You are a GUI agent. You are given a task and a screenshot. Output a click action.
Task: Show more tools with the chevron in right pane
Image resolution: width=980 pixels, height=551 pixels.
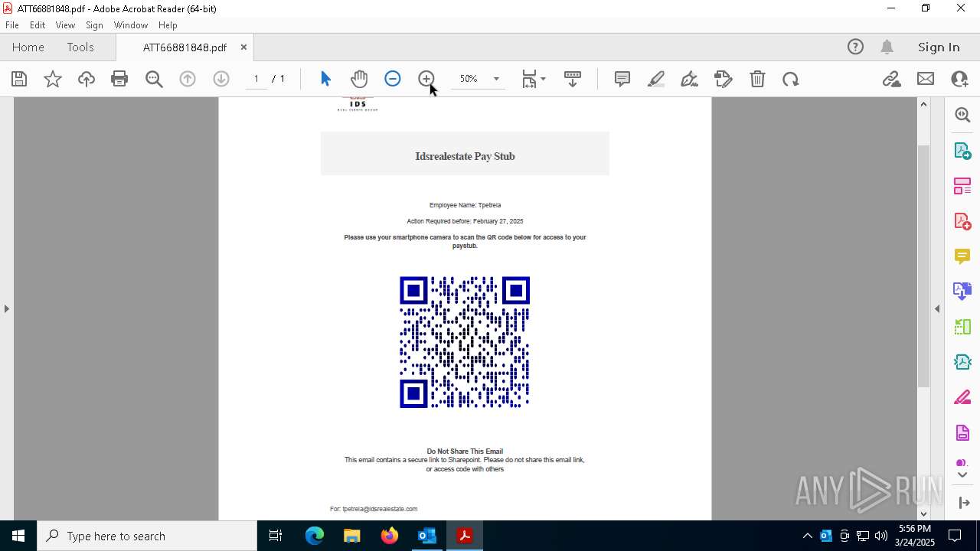point(962,475)
